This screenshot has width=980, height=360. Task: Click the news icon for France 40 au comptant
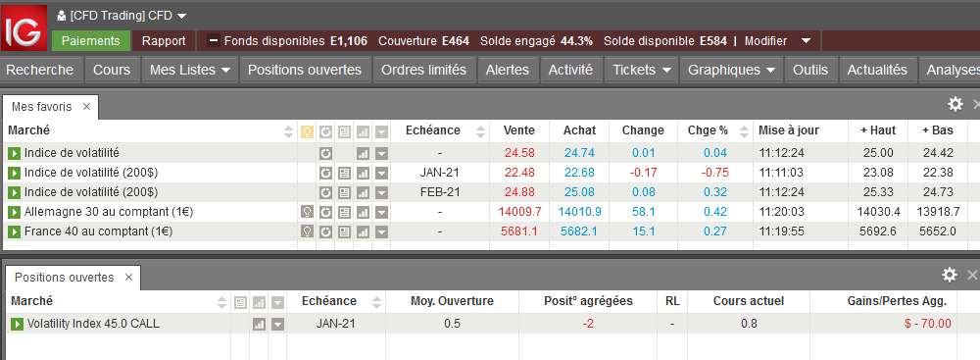coord(344,231)
